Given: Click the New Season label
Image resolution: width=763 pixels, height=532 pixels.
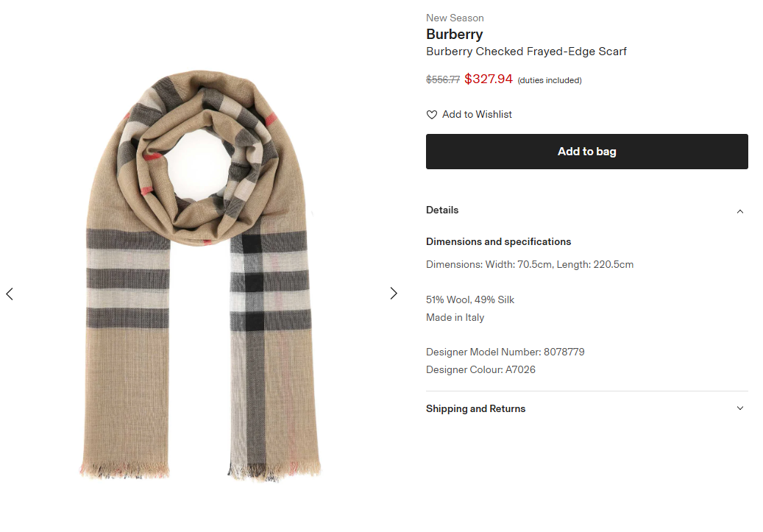Looking at the screenshot, I should click(455, 18).
